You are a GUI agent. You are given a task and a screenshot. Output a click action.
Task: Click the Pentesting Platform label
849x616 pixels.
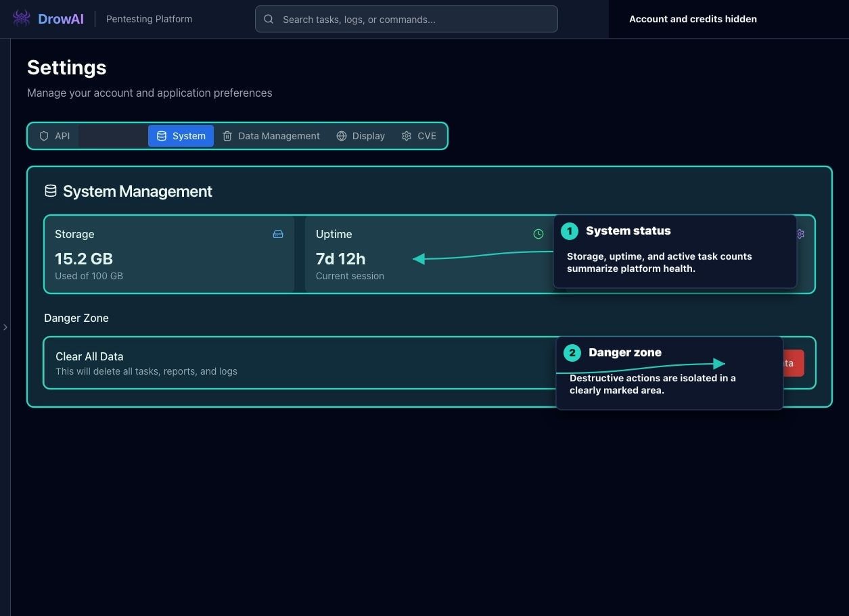click(149, 19)
